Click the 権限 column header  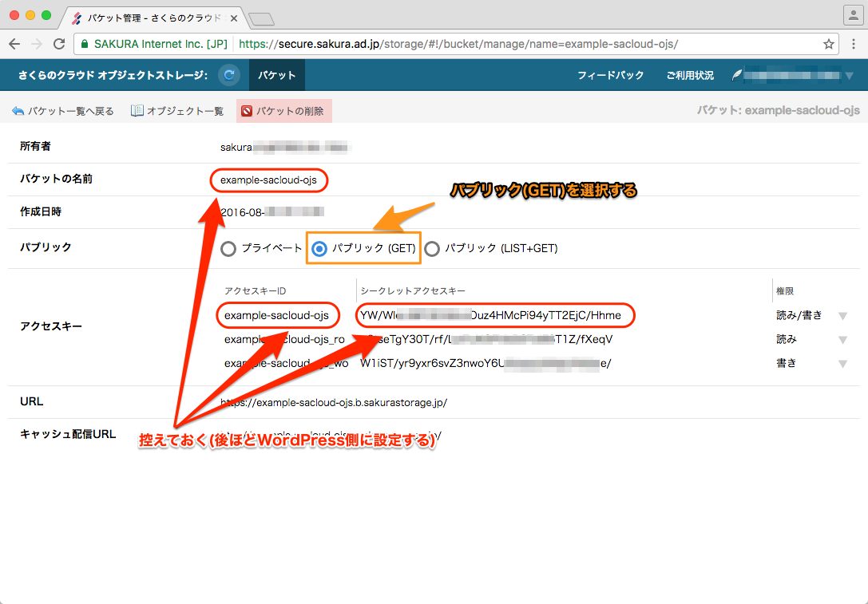785,291
